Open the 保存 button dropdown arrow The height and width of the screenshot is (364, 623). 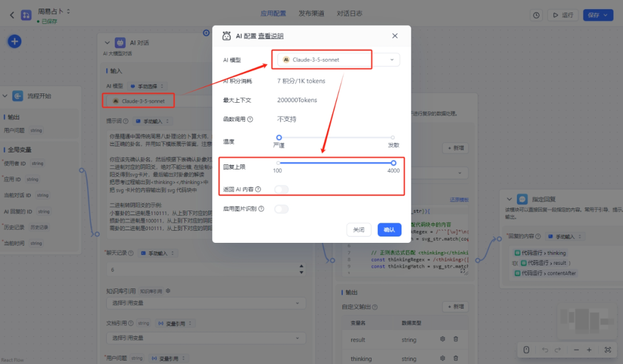point(606,15)
